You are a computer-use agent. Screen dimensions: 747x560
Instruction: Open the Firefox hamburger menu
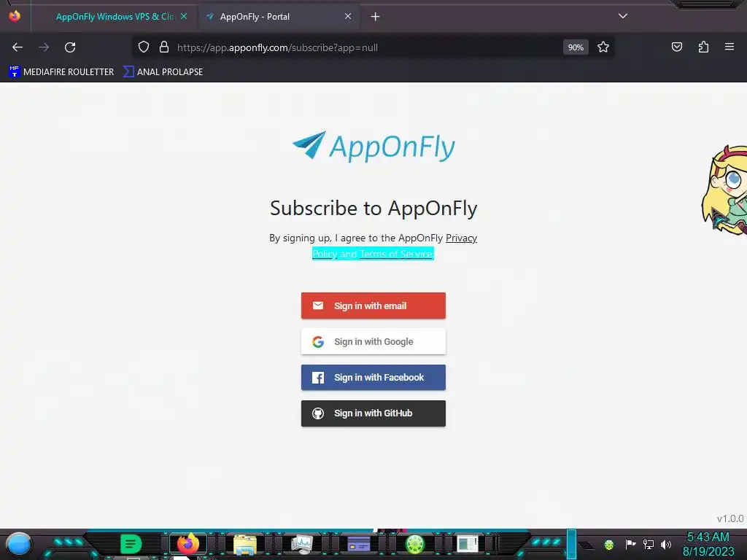(729, 47)
